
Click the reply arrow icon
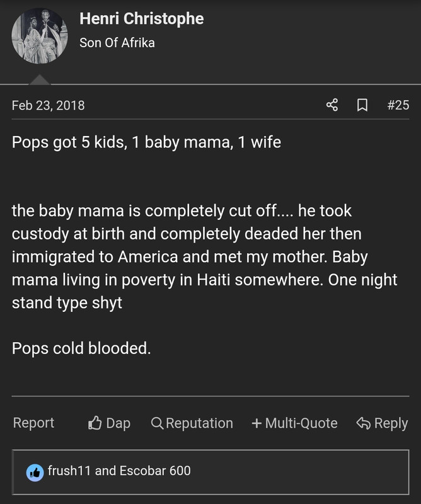point(363,423)
